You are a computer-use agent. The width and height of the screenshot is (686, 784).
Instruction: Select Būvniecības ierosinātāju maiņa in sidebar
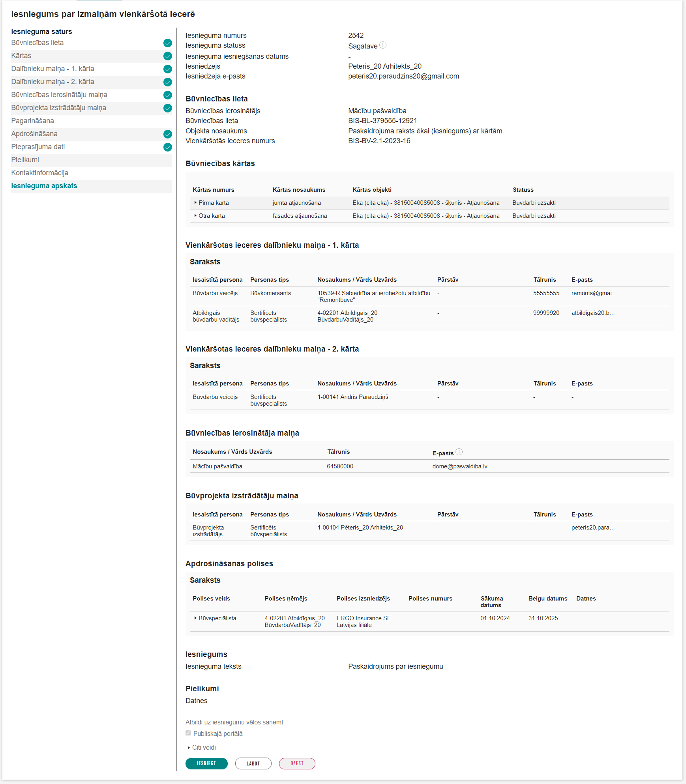[x=59, y=95]
